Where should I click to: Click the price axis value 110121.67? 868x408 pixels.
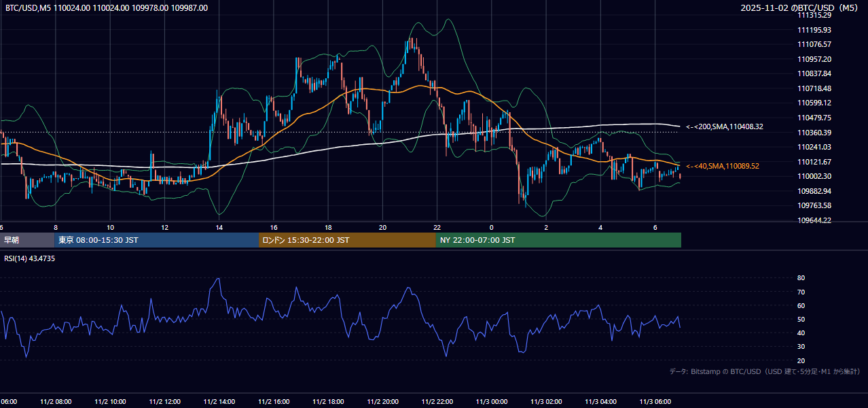[x=814, y=162]
